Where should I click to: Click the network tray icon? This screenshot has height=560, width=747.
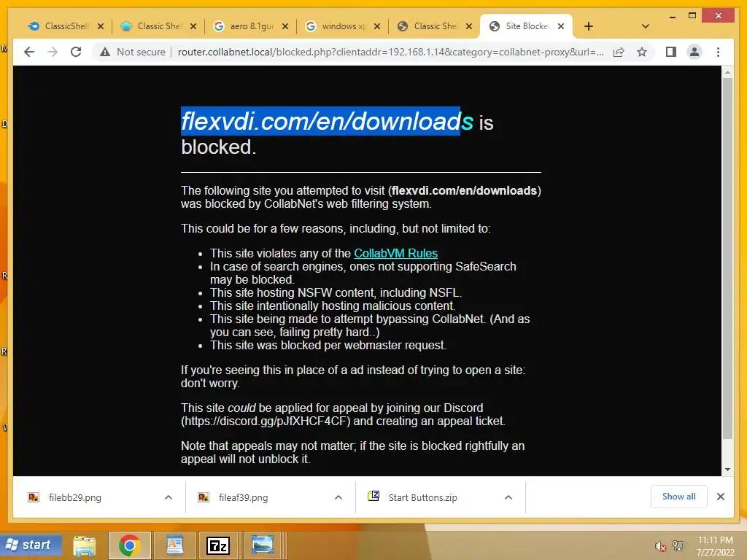pos(678,545)
